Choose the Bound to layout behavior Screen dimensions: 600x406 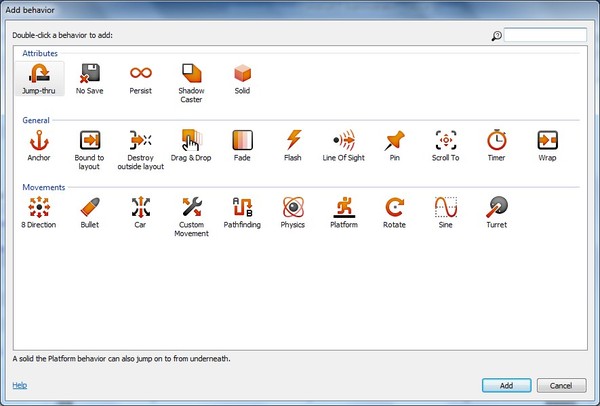point(90,141)
